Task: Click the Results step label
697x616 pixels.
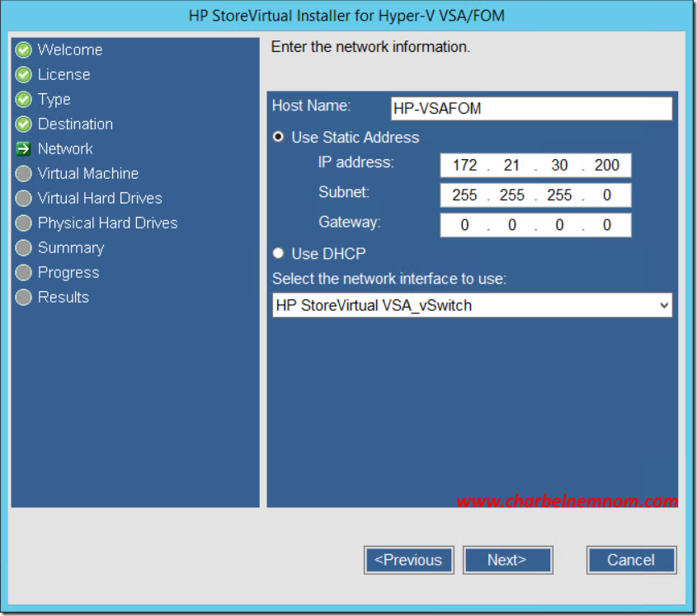Action: pyautogui.click(x=64, y=297)
